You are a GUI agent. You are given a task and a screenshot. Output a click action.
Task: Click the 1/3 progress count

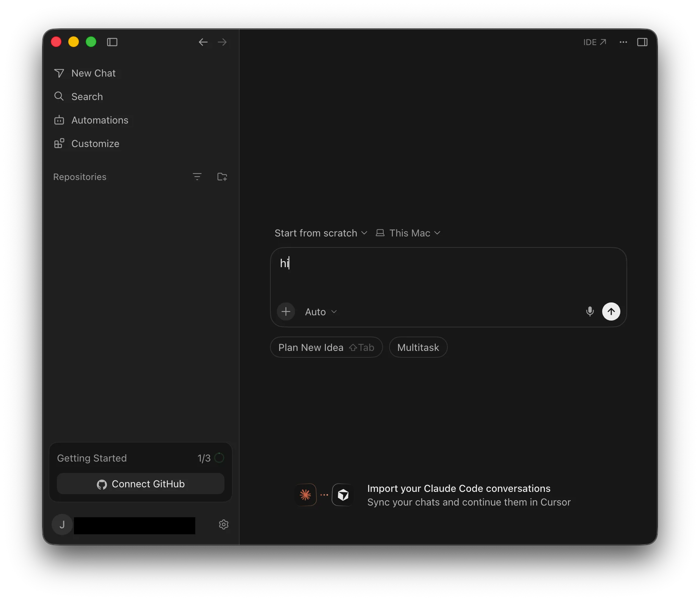click(204, 458)
